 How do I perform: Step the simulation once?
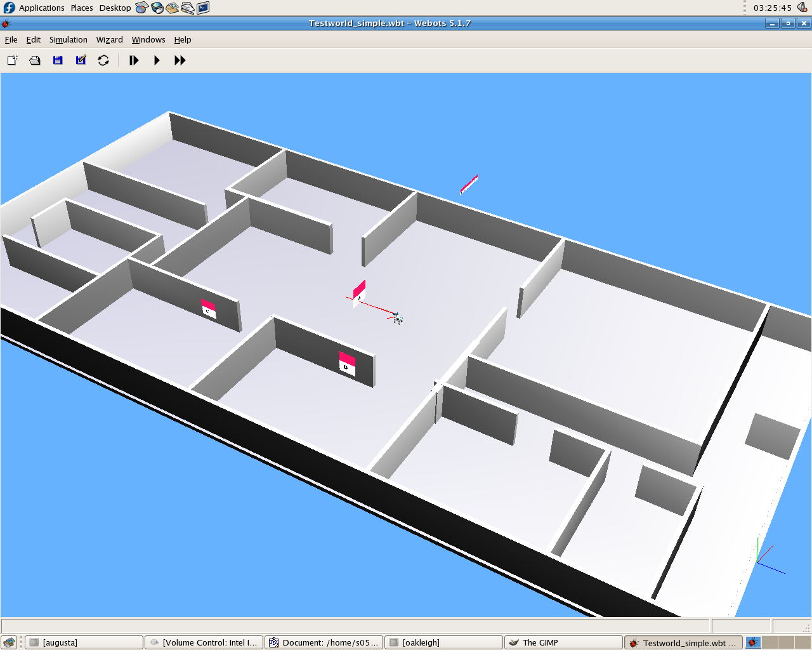pos(134,60)
